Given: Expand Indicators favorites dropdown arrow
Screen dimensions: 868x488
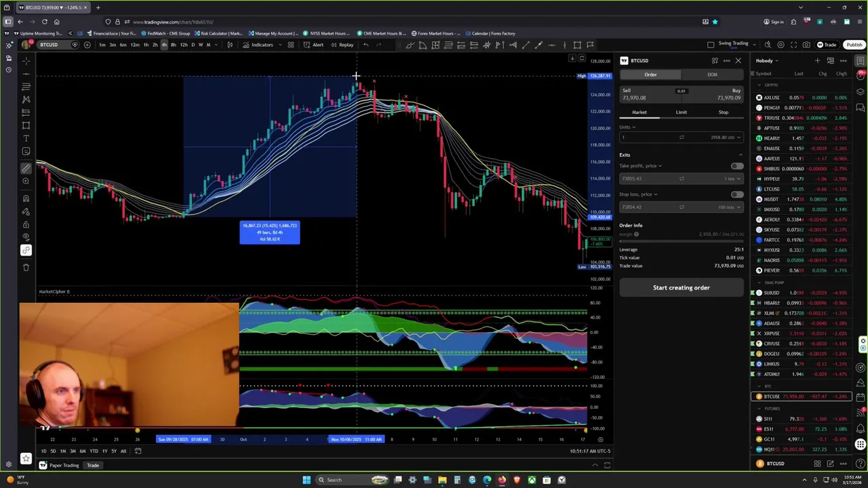Looking at the screenshot, I should pos(279,45).
